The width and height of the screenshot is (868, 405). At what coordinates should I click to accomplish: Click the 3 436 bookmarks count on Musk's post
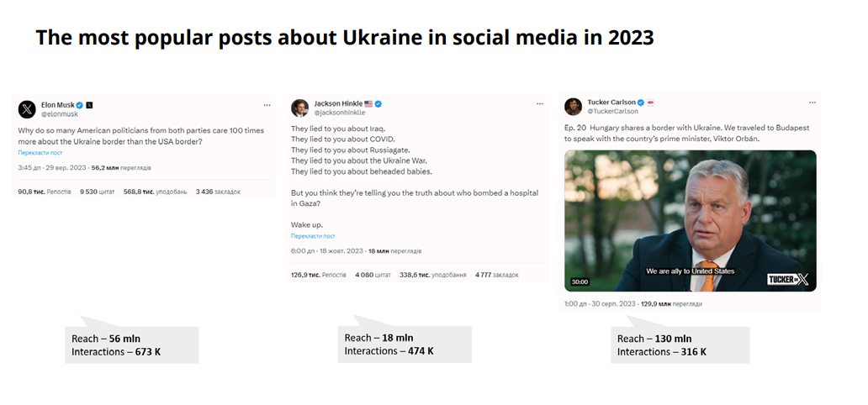[218, 192]
